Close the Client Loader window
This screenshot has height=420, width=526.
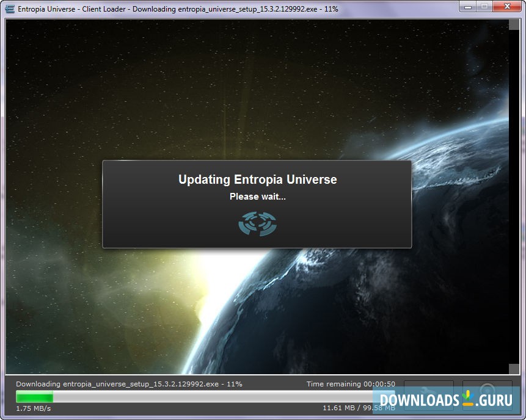click(508, 6)
